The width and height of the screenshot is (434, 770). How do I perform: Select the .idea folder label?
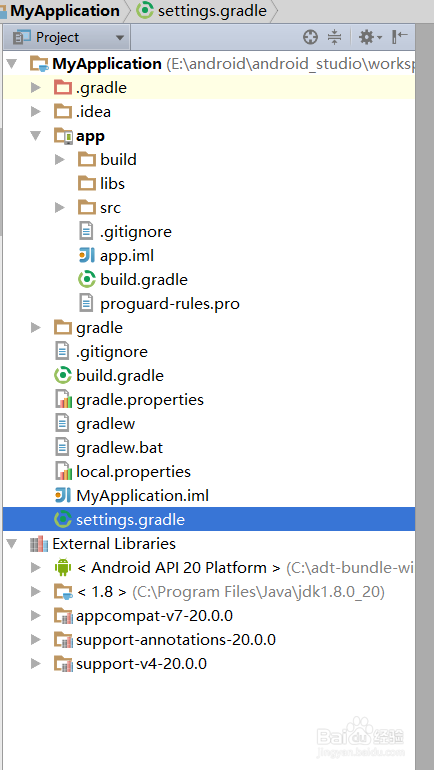[93, 112]
